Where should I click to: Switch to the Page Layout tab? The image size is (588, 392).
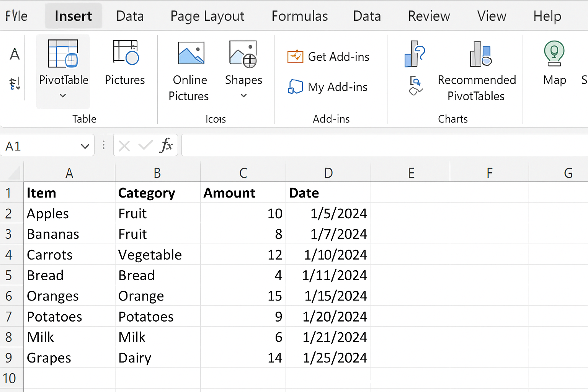point(207,16)
